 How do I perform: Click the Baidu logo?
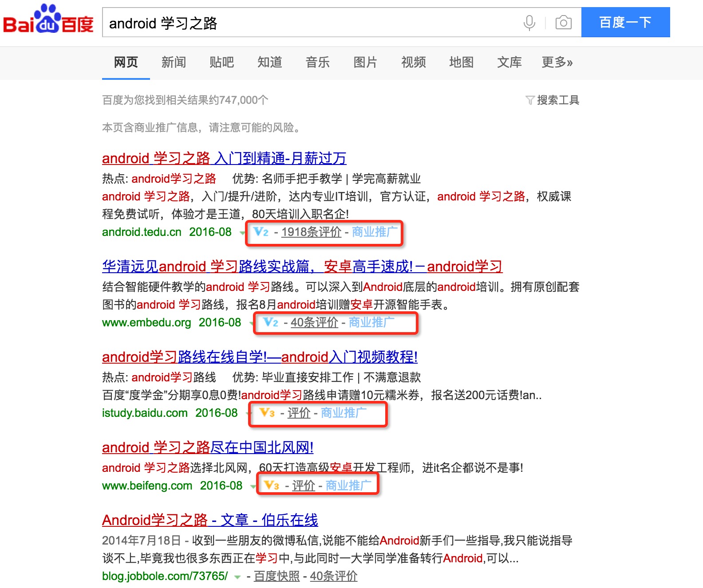coord(48,19)
